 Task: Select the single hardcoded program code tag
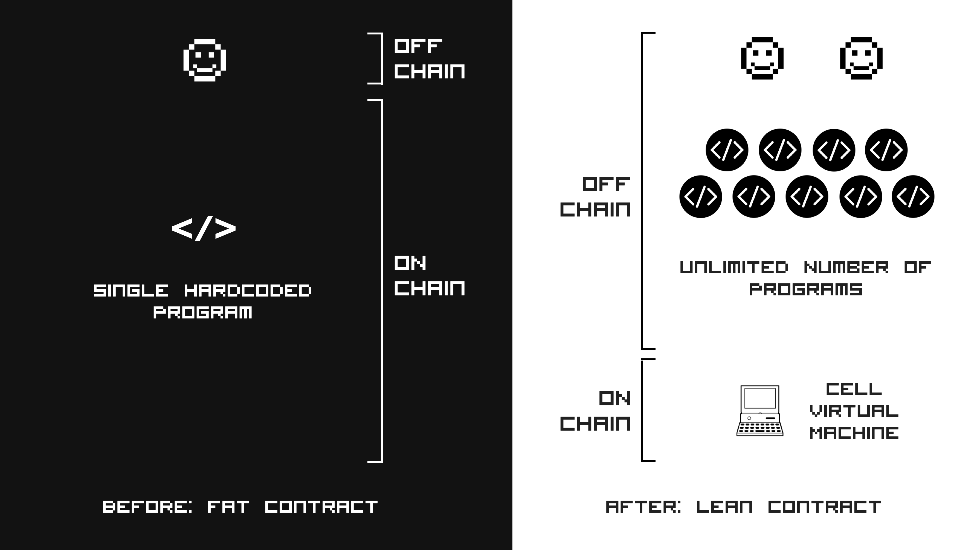pos(205,229)
